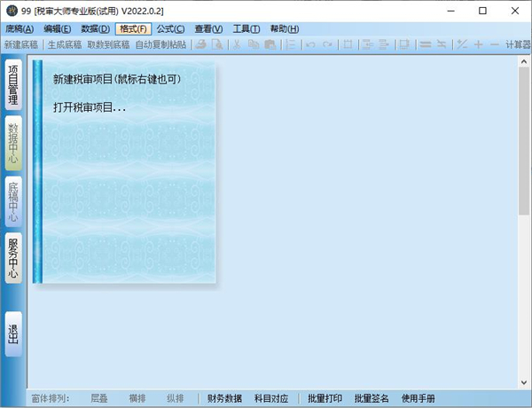
Task: Open 财务数据 in bottom bar
Action: click(224, 398)
